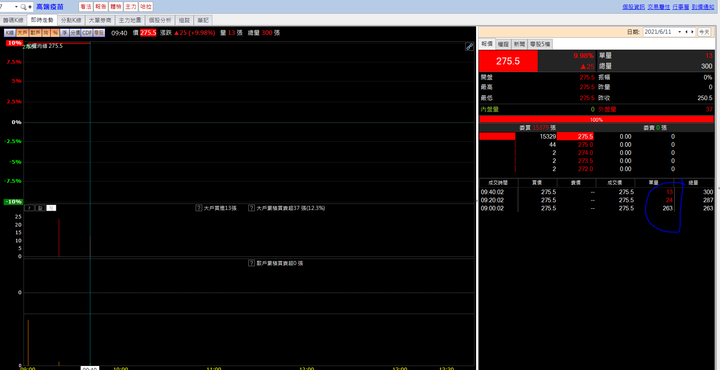Click help icon beside 散戶累積買賣超0張
The height and width of the screenshot is (370, 720).
coord(251,263)
